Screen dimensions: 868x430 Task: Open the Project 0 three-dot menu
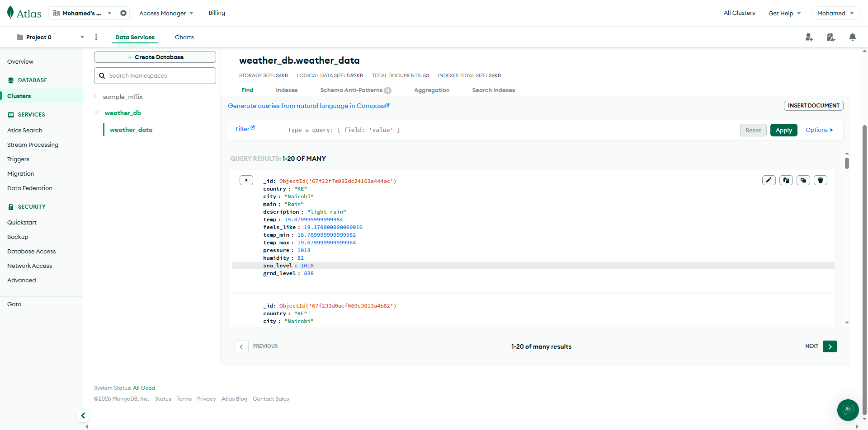tap(96, 37)
